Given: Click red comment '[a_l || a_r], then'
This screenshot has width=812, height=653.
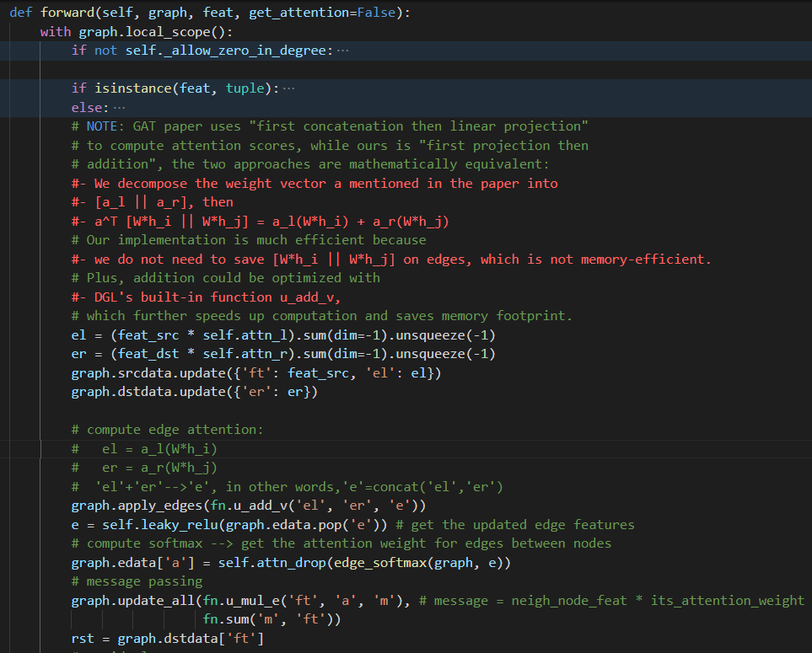Looking at the screenshot, I should click(153, 202).
